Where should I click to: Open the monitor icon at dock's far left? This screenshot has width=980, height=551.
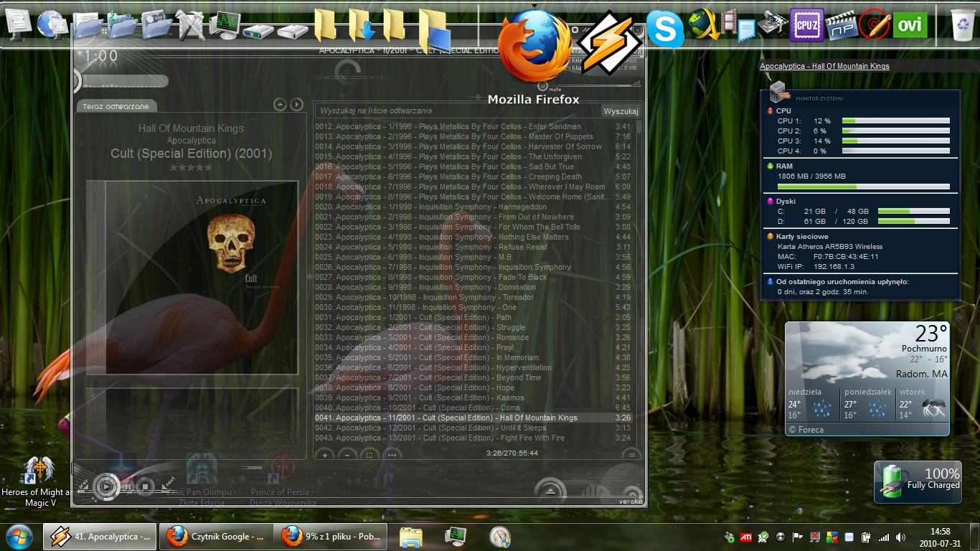pos(19,26)
